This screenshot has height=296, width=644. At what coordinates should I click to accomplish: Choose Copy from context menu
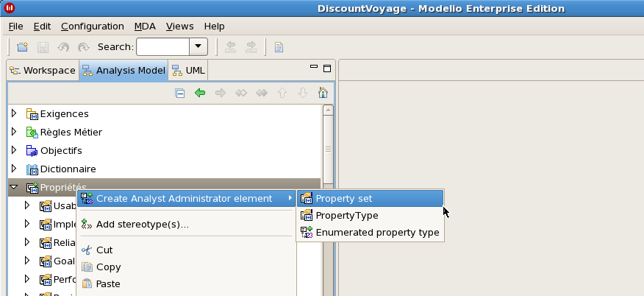[186, 267]
